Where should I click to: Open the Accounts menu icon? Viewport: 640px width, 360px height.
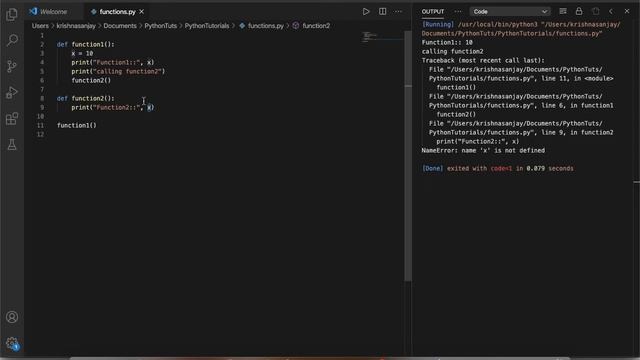12,317
